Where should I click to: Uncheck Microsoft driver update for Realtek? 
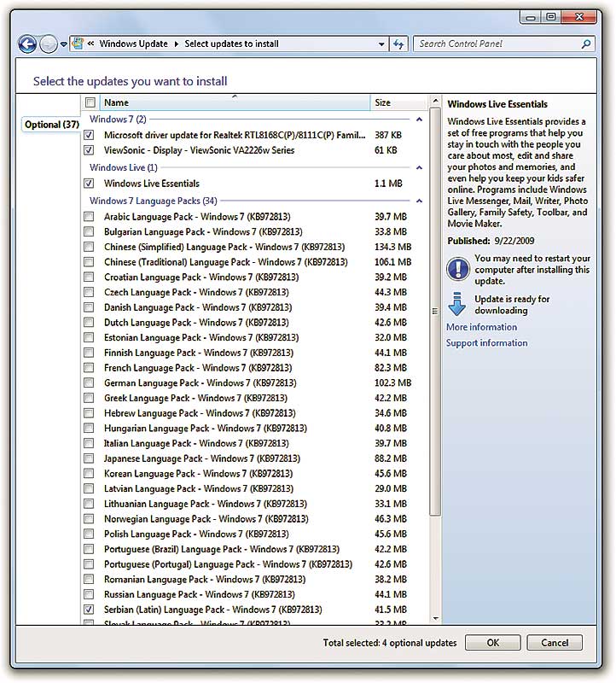pos(89,135)
